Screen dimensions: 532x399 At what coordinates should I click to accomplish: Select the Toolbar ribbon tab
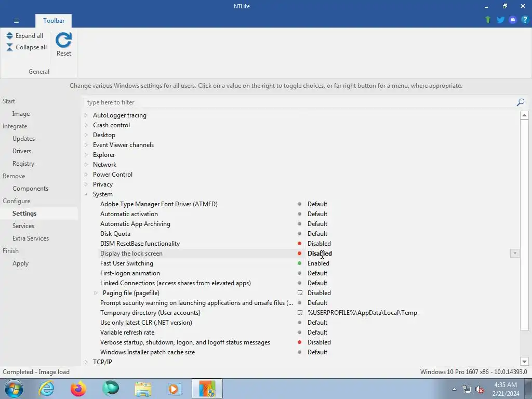tap(54, 21)
